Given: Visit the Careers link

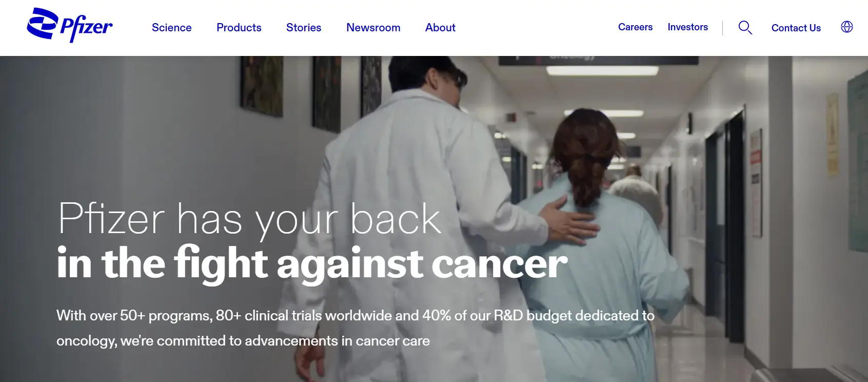Looking at the screenshot, I should pyautogui.click(x=635, y=27).
